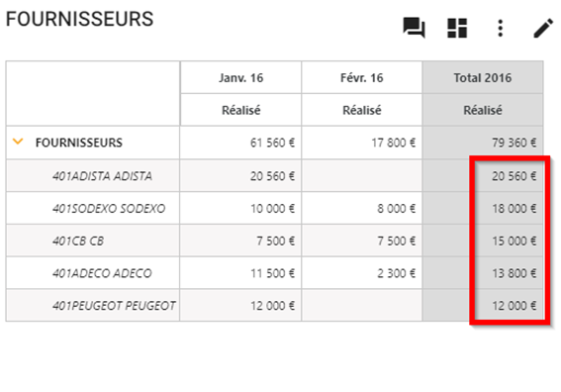The width and height of the screenshot is (561, 392).
Task: Click the CB total 15 000 € cell
Action: [x=483, y=241]
